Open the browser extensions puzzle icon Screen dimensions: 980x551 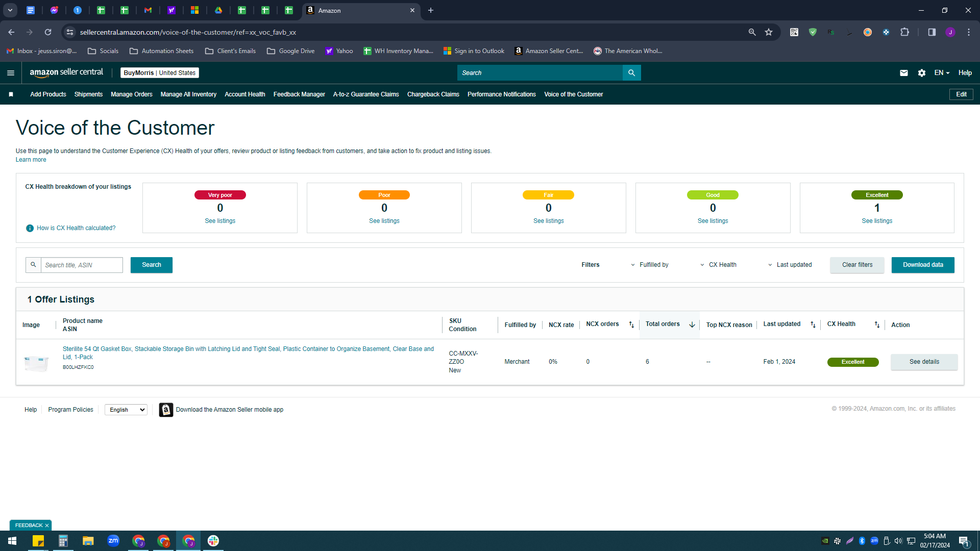(x=904, y=32)
